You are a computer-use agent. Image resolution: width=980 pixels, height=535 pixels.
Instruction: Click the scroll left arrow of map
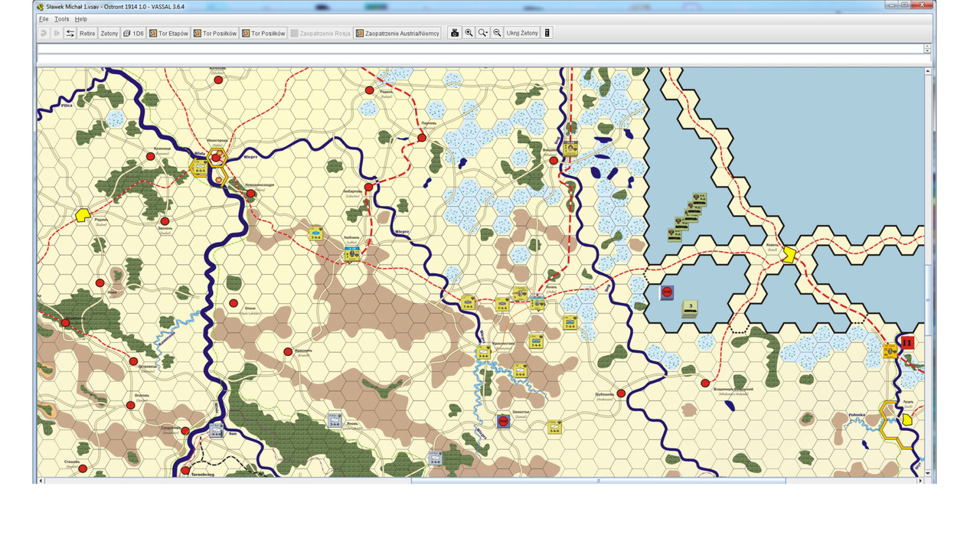pos(42,481)
